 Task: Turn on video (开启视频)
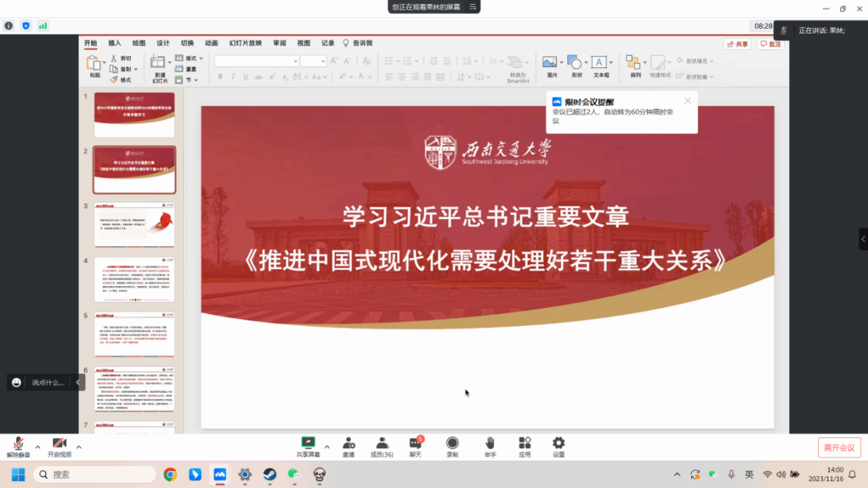pyautogui.click(x=59, y=444)
